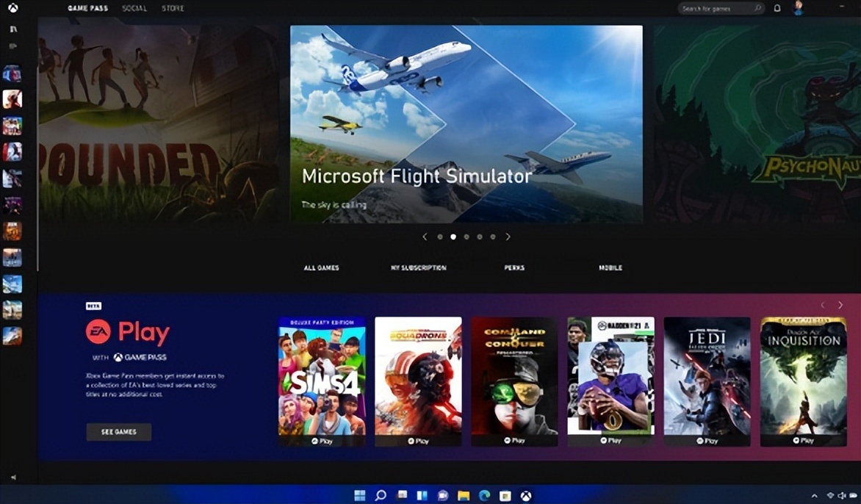The height and width of the screenshot is (504, 861).
Task: Open the Widgets panel from the taskbar
Action: pyautogui.click(x=422, y=496)
